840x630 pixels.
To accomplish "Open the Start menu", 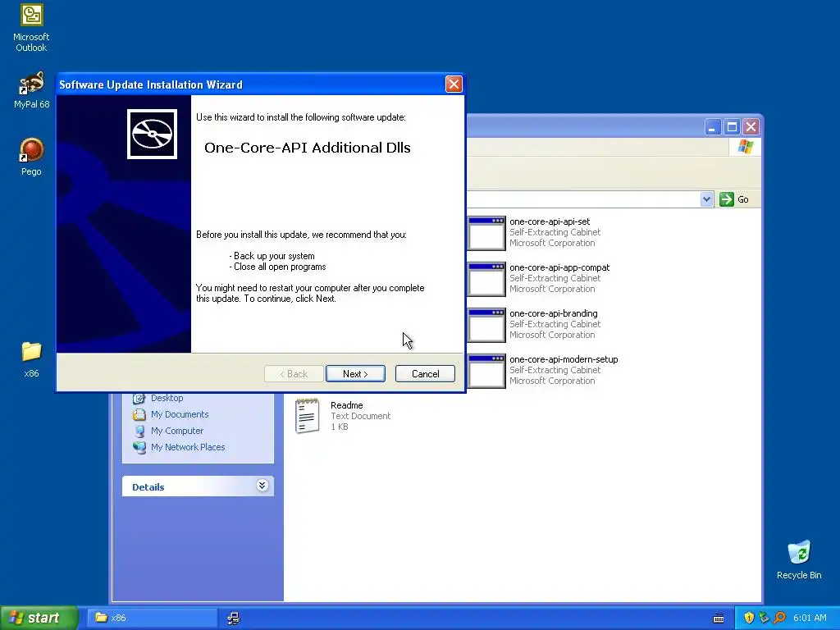I will (39, 619).
